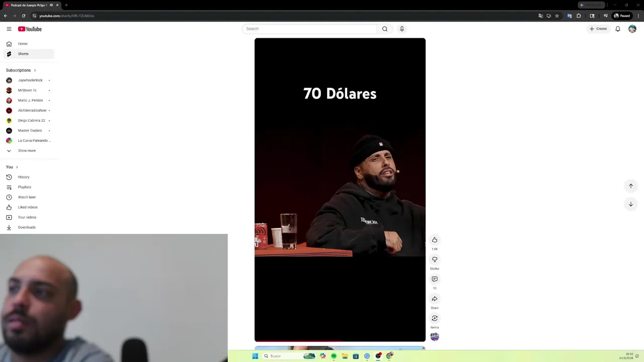Dislike the Short with thumbs down

click(435, 259)
